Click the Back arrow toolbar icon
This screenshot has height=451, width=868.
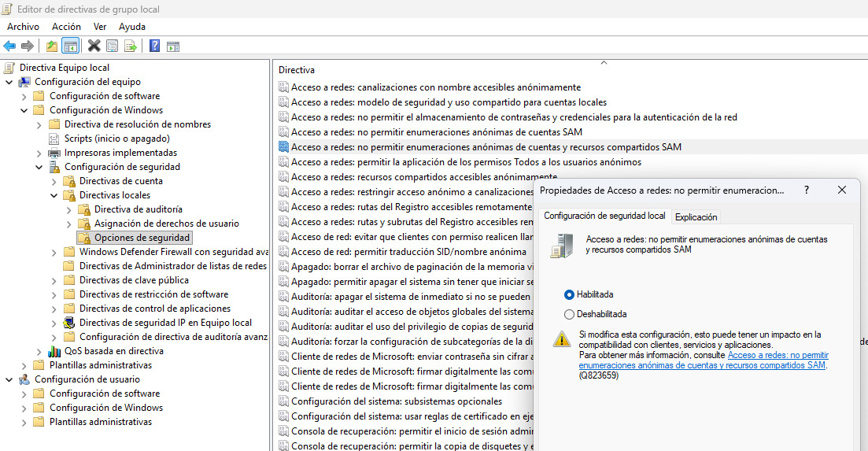pos(9,46)
